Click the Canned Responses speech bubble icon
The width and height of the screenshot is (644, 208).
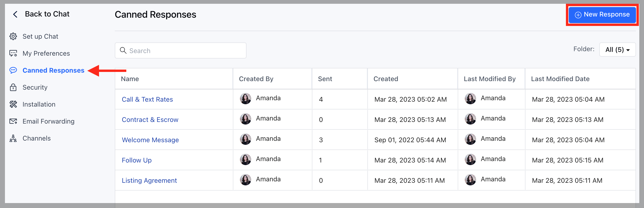pyautogui.click(x=13, y=70)
